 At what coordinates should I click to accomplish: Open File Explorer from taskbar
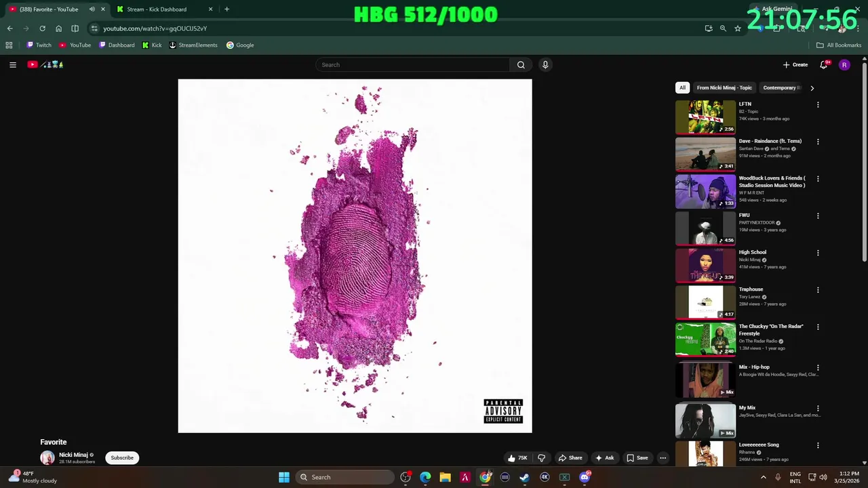tap(445, 477)
